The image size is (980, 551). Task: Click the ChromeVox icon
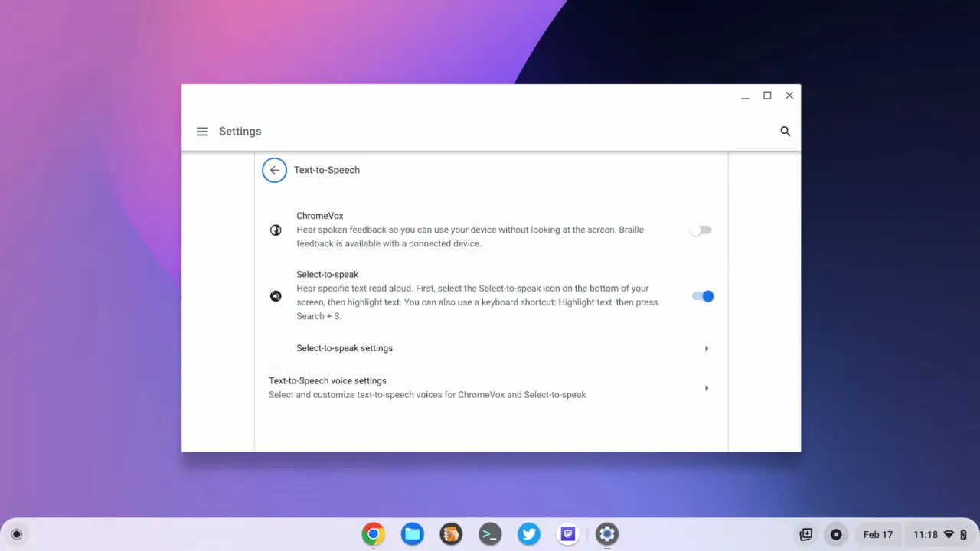point(276,230)
